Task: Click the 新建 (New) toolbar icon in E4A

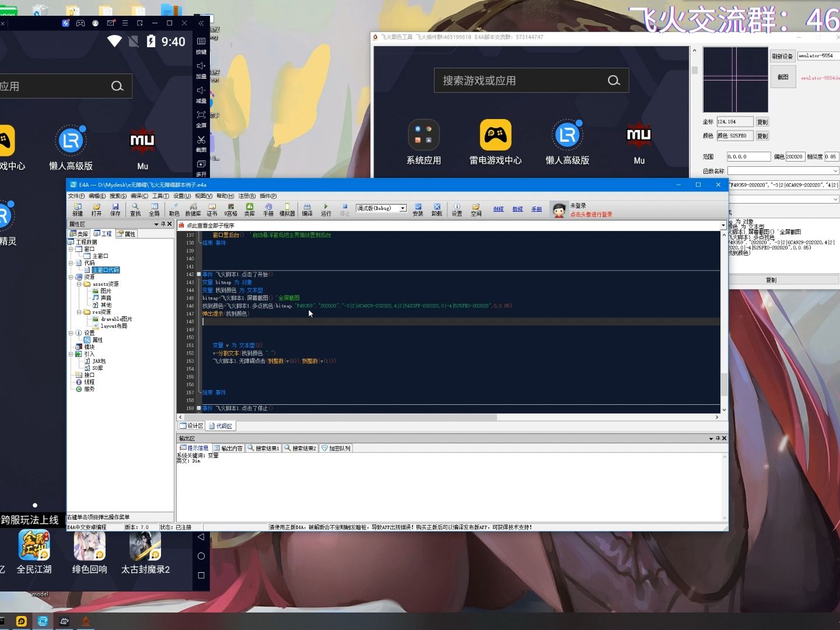Action: click(x=78, y=209)
